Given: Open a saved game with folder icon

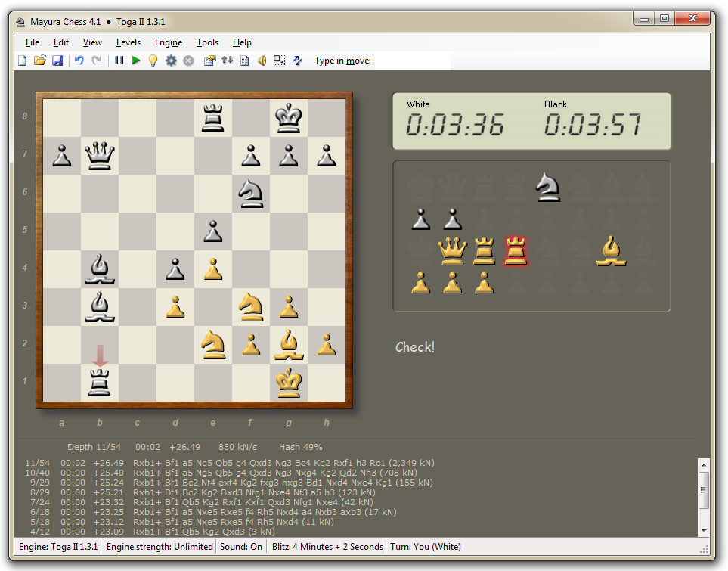Looking at the screenshot, I should click(40, 61).
